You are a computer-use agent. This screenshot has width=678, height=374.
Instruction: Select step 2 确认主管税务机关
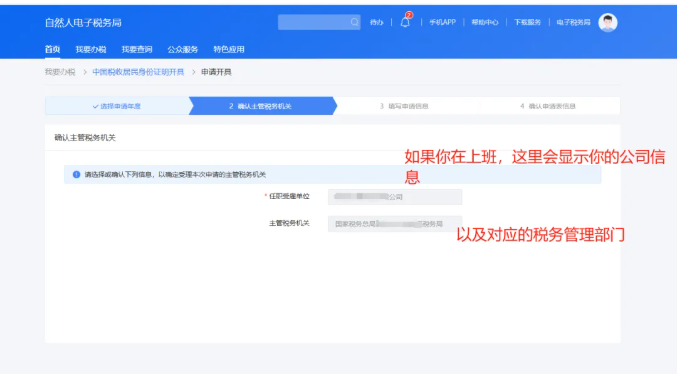(x=261, y=106)
